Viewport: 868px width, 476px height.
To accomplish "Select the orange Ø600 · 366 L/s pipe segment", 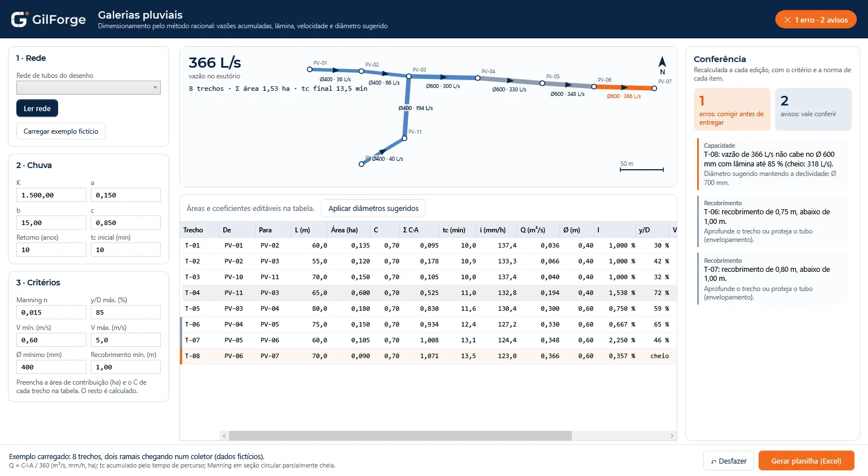I will pyautogui.click(x=624, y=87).
